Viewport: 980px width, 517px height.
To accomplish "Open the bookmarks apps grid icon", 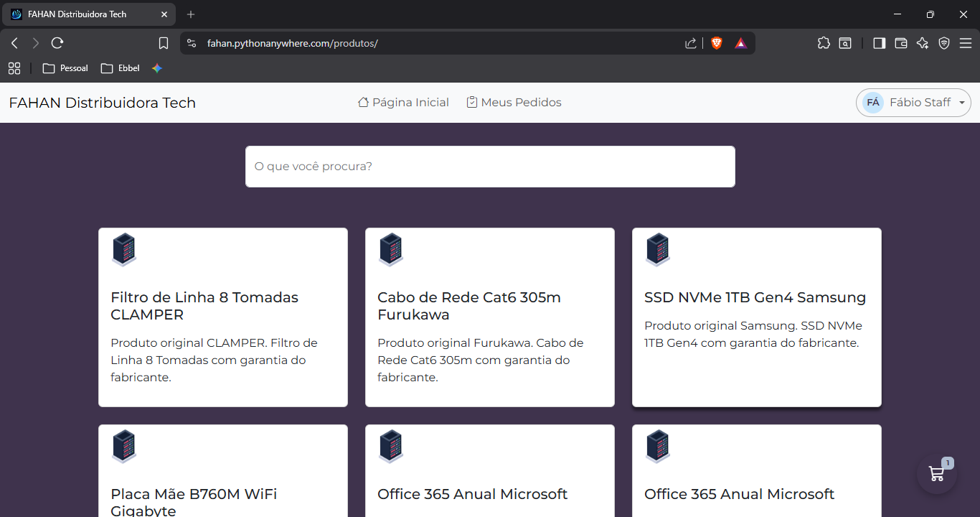I will (x=14, y=68).
